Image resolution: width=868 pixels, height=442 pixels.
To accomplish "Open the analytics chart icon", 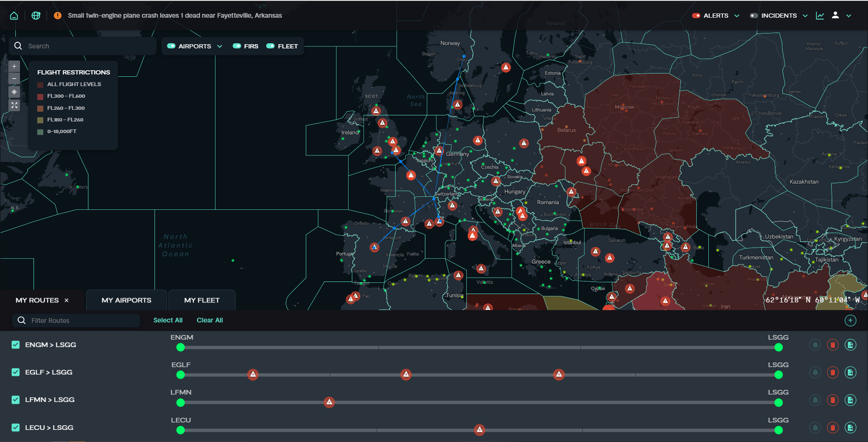I will pyautogui.click(x=820, y=15).
